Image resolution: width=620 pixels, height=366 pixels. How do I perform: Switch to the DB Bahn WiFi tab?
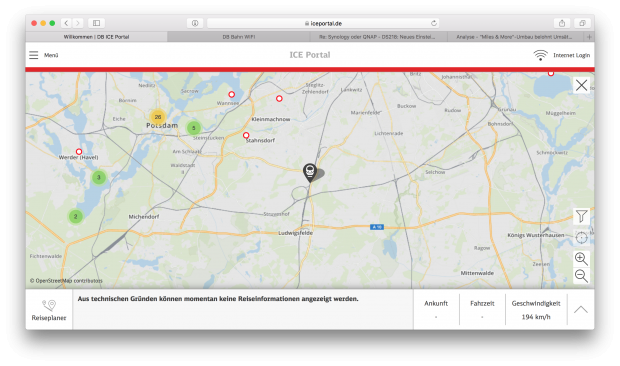[x=238, y=37]
